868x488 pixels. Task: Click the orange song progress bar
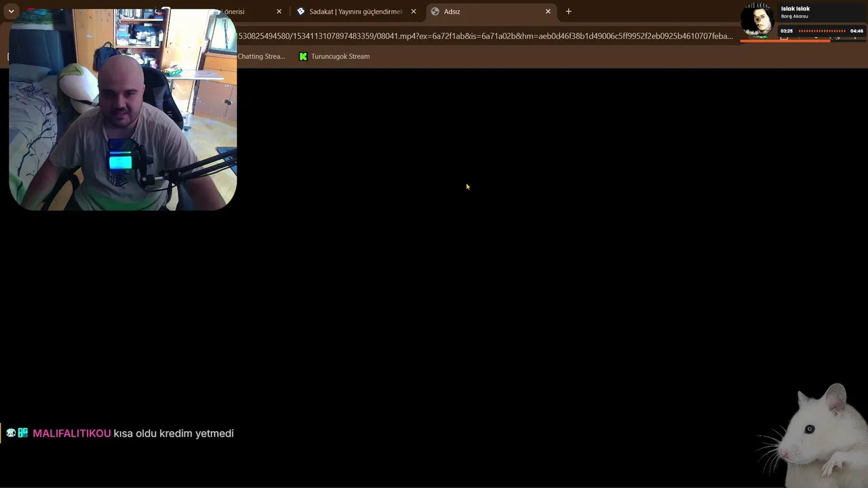tap(785, 41)
